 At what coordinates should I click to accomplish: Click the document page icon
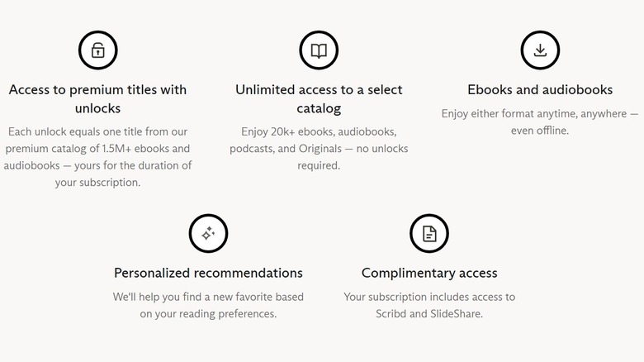[429, 234]
